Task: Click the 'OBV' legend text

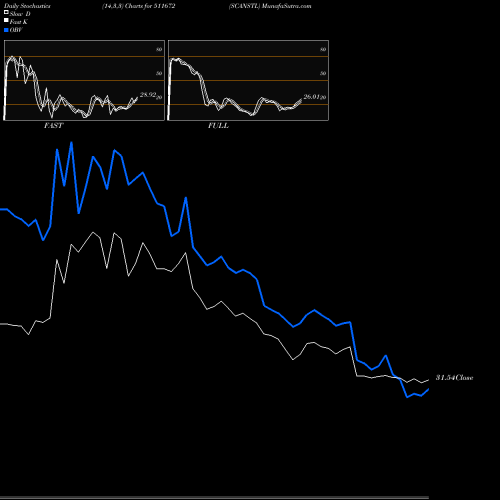Action: click(16, 30)
